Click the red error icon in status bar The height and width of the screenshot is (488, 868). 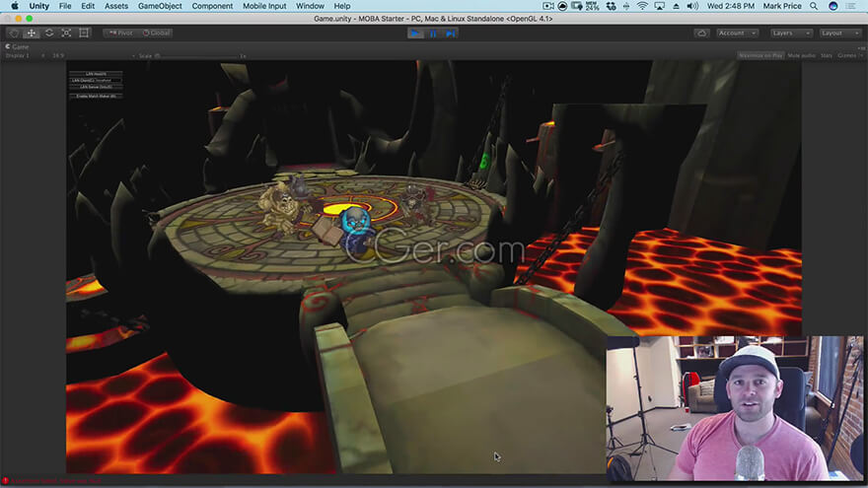(x=6, y=481)
